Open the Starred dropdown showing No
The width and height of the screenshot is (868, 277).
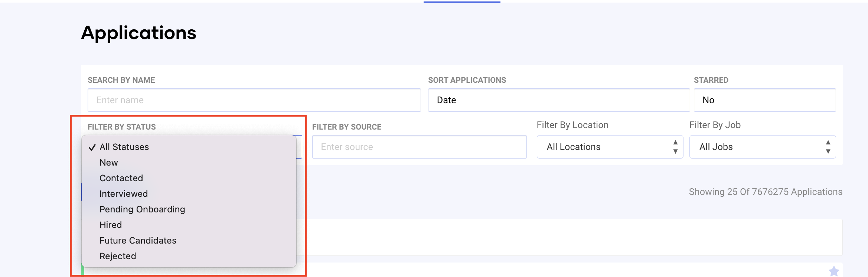click(764, 100)
